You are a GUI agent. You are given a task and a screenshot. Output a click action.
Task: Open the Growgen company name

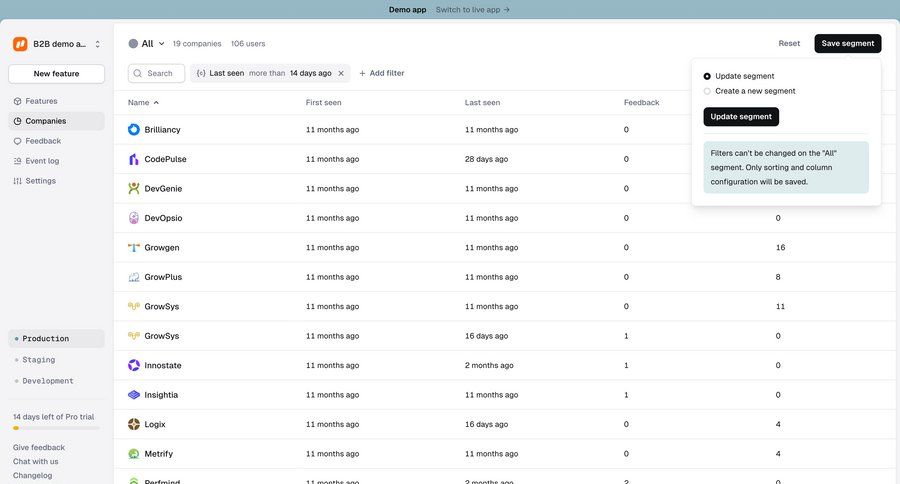click(162, 247)
